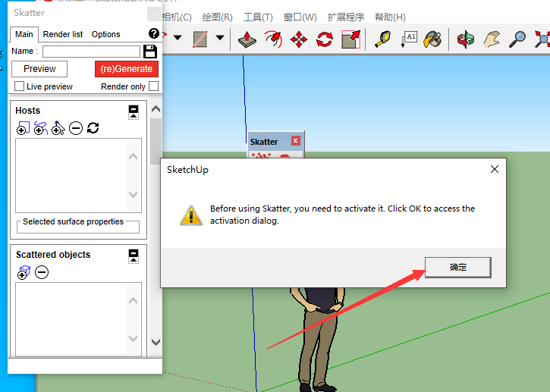Refresh hosts with the circular arrows icon
The image size is (550, 392).
93,128
